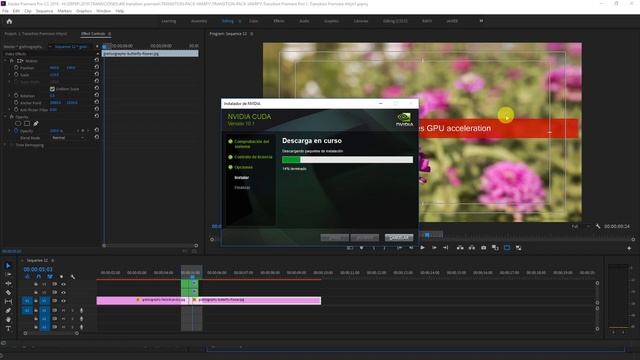Viewport: 640px width, 360px height.
Task: Click the Extract button in Program monitor
Action: point(472,248)
